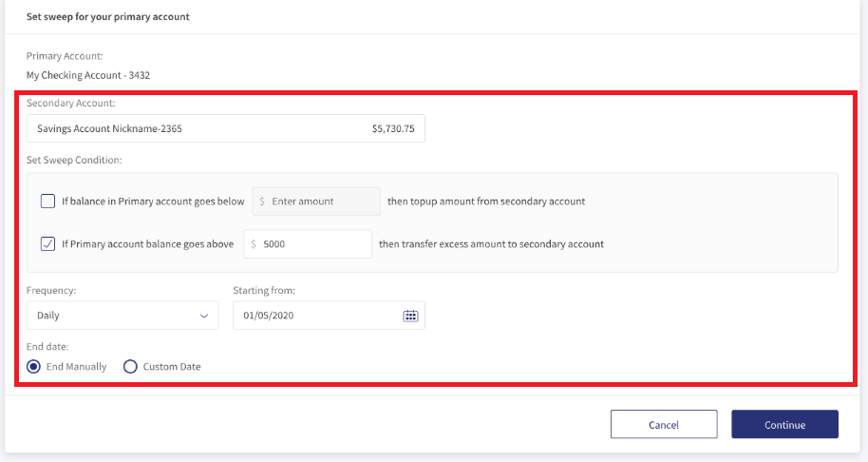Click the Continue button
868x462 pixels.
pos(785,424)
